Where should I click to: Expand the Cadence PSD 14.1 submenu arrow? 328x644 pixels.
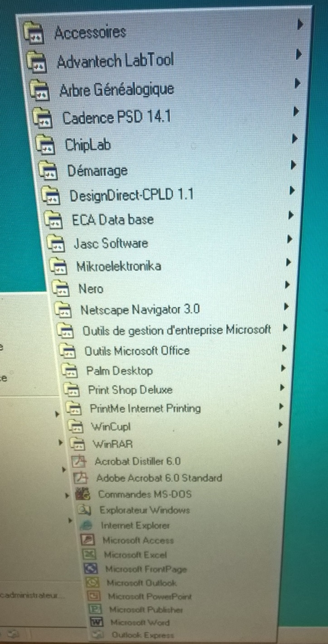point(296,111)
